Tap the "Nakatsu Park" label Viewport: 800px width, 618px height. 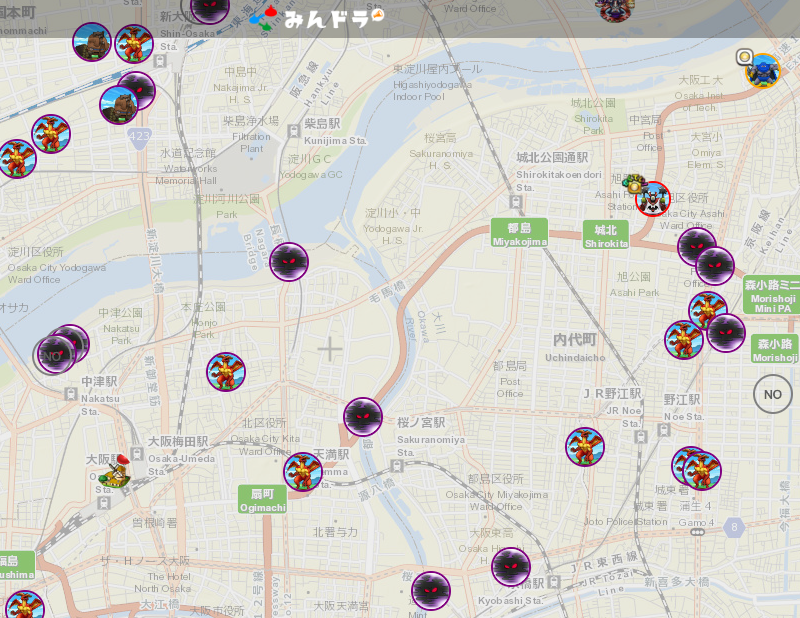click(x=121, y=334)
